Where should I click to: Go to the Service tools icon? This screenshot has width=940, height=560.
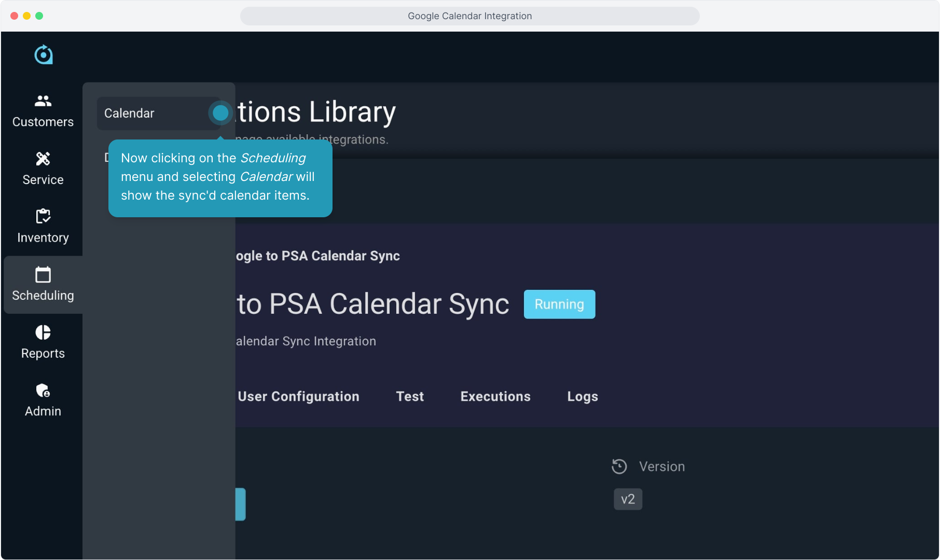[43, 159]
